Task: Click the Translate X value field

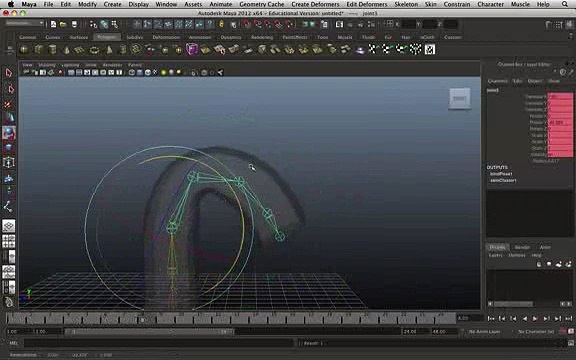Action: [560, 97]
